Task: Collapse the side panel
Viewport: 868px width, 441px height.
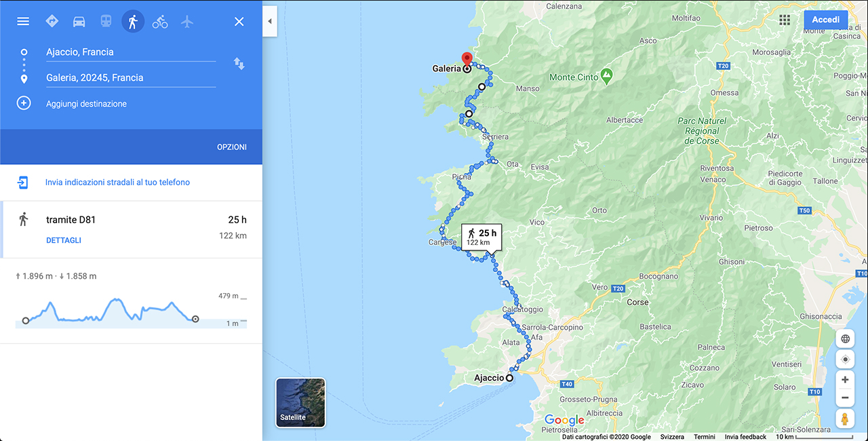Action: [x=269, y=21]
